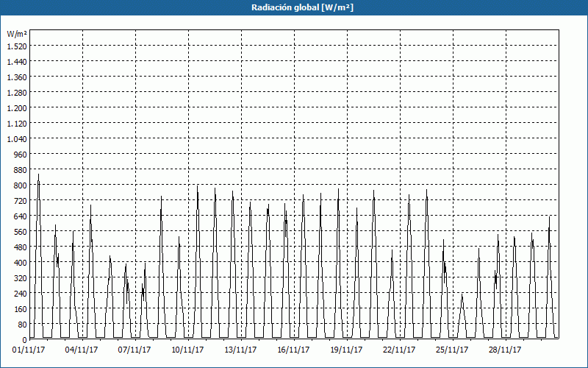This screenshot has height=368, width=588.
Task: Click the 07/11/17 date label
Action: click(x=135, y=350)
